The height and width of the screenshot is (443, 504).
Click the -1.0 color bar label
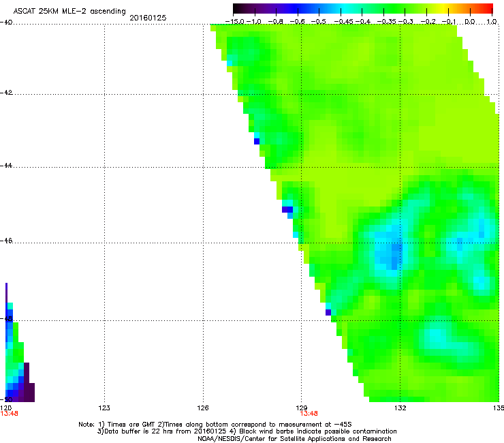tap(254, 22)
